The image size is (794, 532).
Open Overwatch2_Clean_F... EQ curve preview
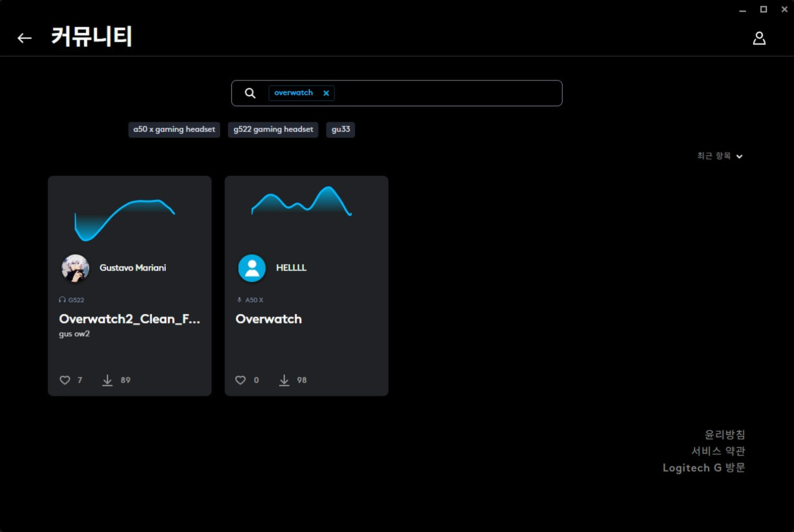pyautogui.click(x=125, y=220)
